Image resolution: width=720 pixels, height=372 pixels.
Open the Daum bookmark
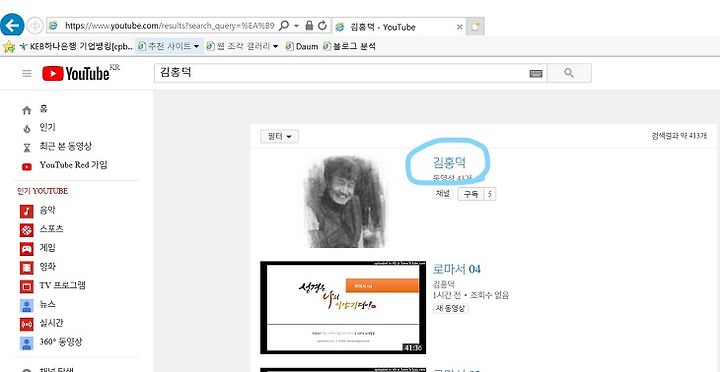[302, 46]
